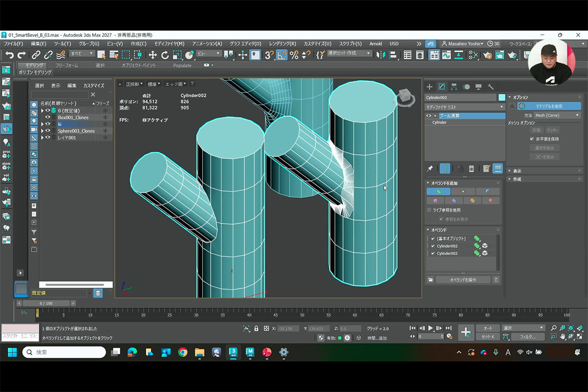Enable the ライブ参照を使用 checkbox

(429, 210)
